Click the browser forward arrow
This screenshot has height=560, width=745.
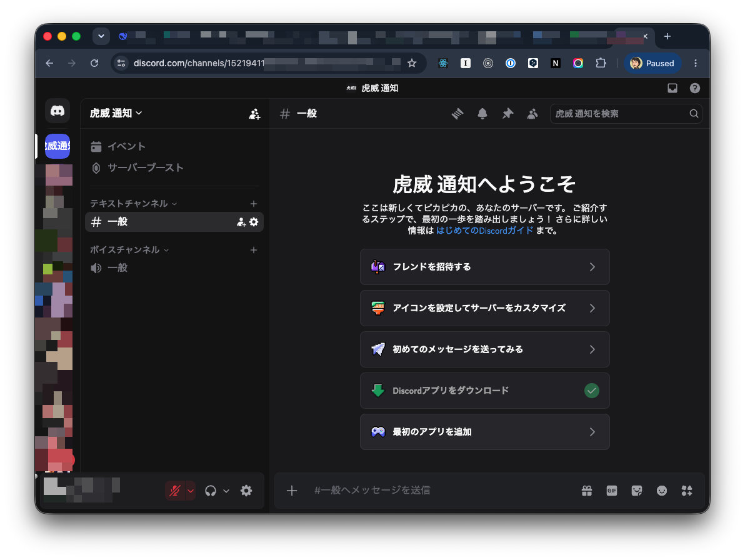(72, 63)
